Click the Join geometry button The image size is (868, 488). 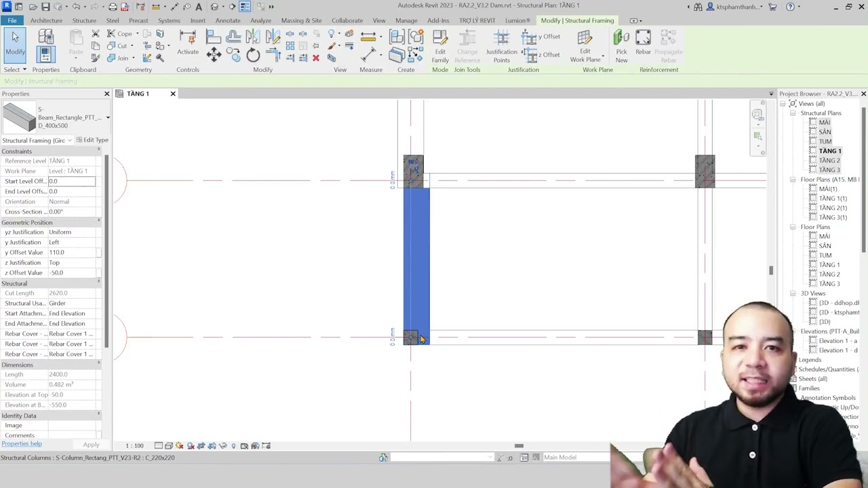click(118, 58)
